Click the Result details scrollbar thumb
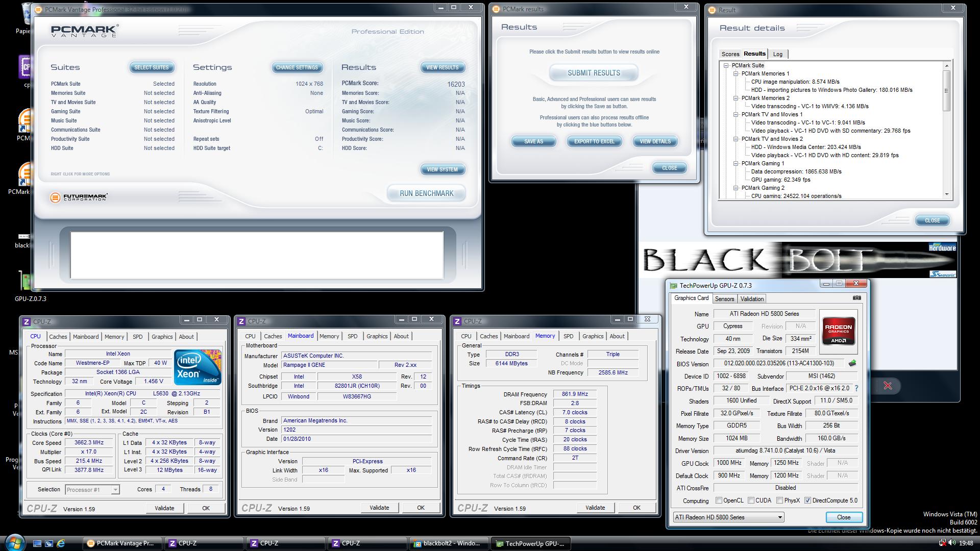Image resolution: width=980 pixels, height=551 pixels. coord(946,91)
